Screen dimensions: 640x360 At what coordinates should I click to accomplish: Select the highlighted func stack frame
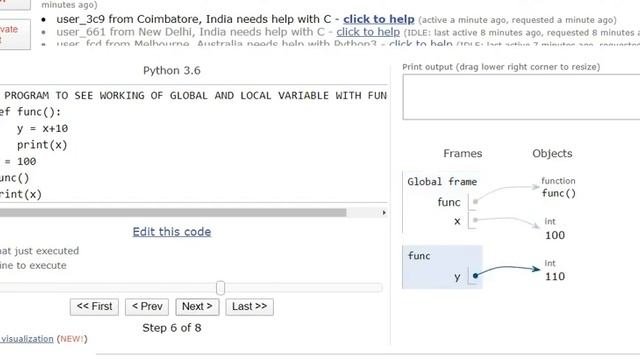(x=442, y=267)
